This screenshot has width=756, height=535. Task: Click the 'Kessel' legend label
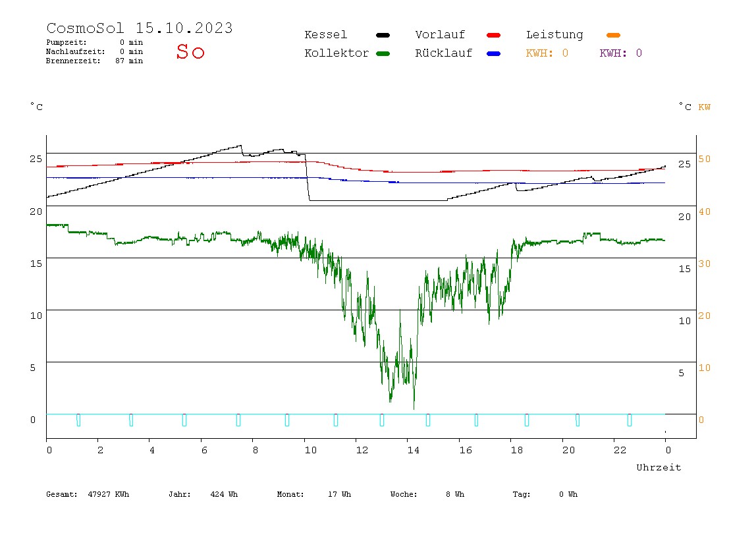click(x=325, y=35)
